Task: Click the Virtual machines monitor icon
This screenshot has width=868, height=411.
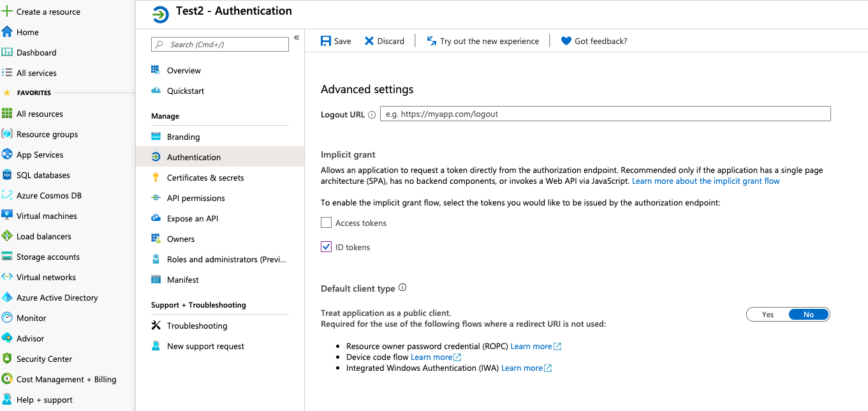Action: tap(7, 216)
